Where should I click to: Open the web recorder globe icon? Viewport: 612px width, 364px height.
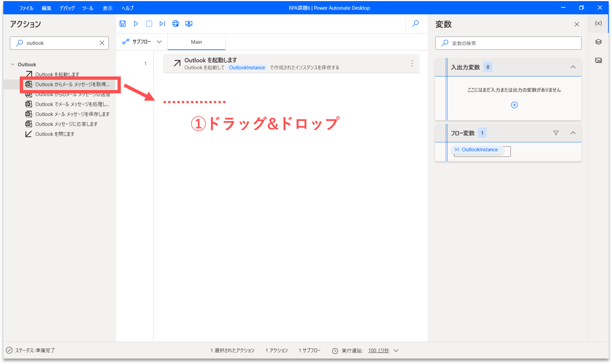point(176,24)
